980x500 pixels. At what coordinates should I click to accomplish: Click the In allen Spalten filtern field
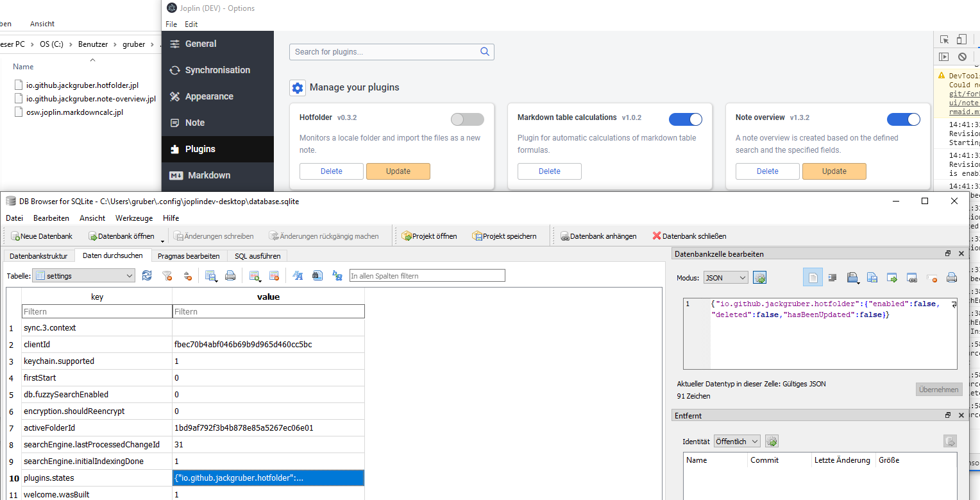pyautogui.click(x=427, y=275)
